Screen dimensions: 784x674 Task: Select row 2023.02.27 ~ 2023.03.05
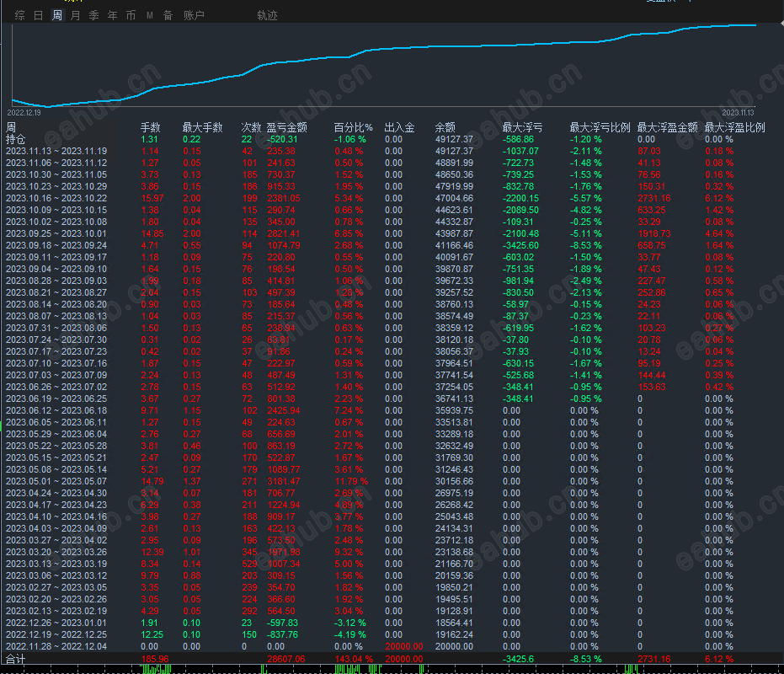point(392,587)
